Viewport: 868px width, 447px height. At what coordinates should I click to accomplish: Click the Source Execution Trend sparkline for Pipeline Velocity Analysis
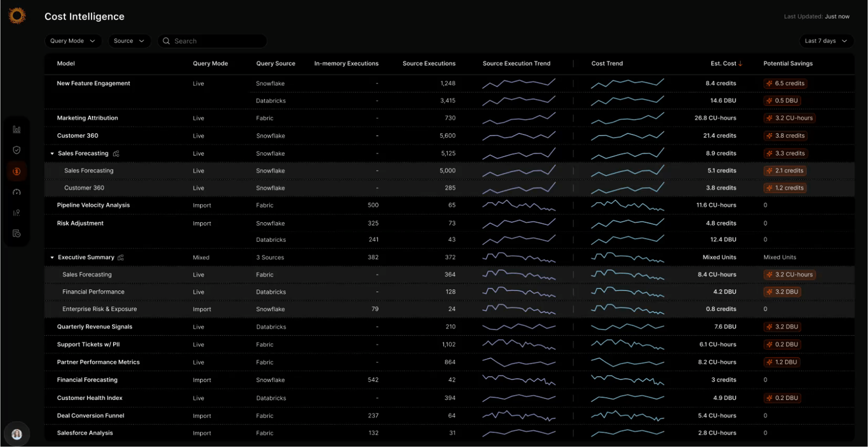click(x=519, y=205)
